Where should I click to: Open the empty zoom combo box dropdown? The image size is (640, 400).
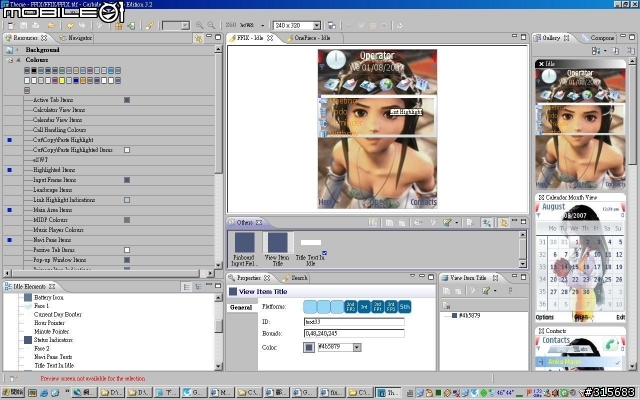click(x=185, y=26)
